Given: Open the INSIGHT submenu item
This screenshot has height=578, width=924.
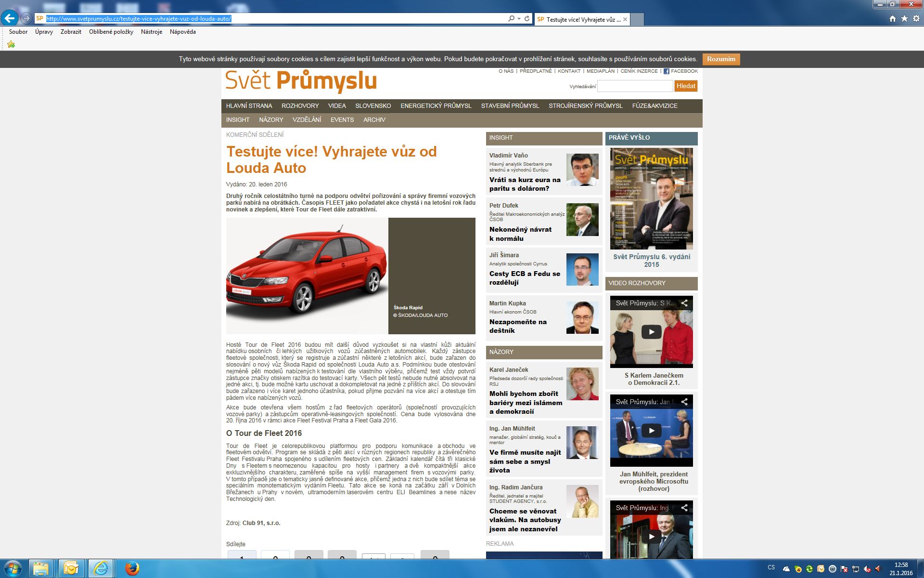Looking at the screenshot, I should click(238, 120).
